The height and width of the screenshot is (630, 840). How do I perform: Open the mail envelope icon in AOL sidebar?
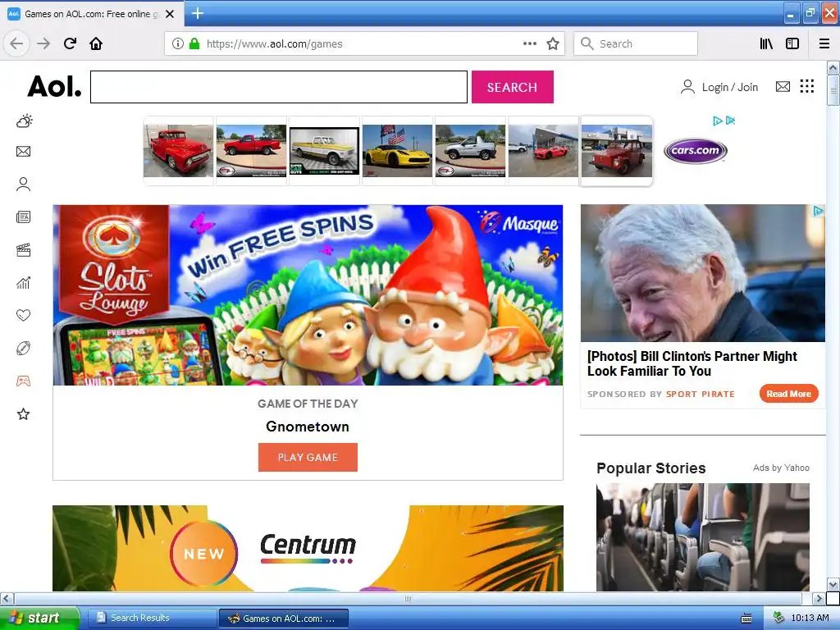click(23, 152)
